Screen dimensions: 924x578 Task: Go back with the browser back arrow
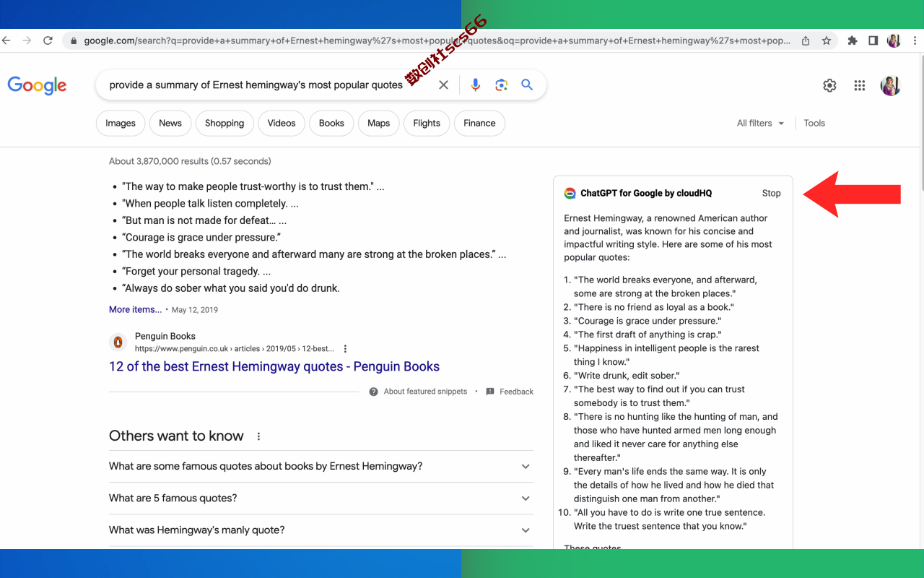(6, 41)
